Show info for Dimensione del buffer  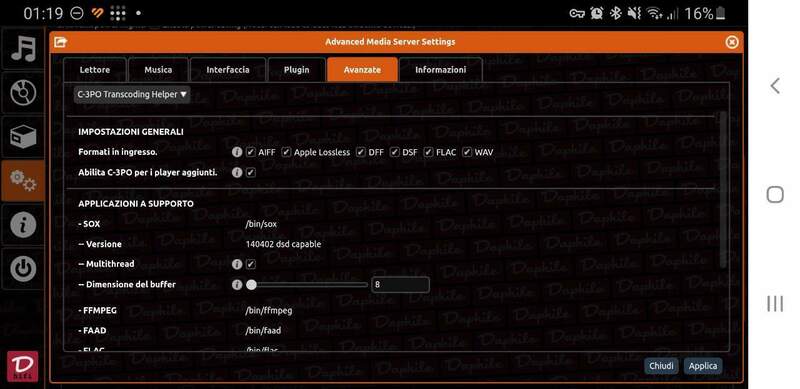[x=236, y=284]
